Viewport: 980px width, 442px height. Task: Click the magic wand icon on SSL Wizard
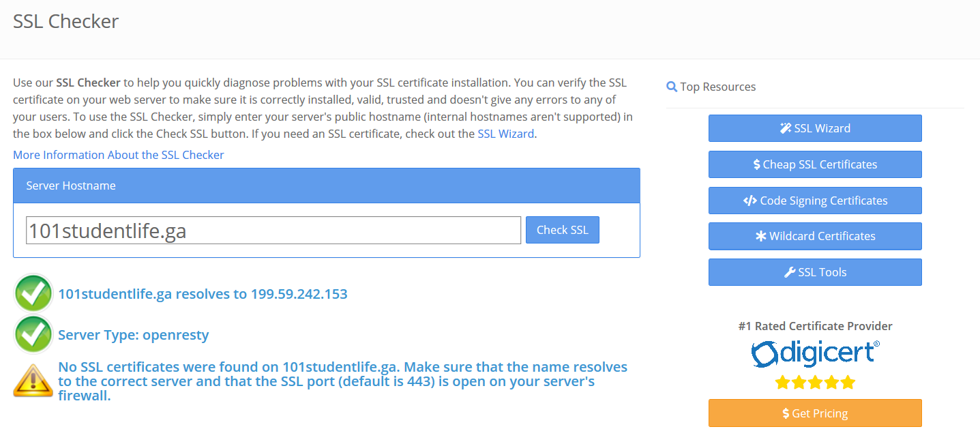click(786, 128)
